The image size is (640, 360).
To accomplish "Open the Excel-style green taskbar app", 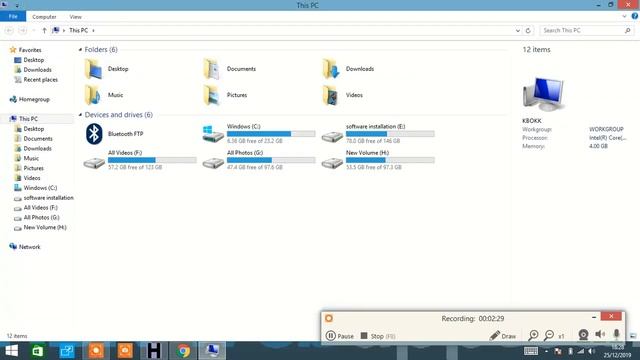I will coord(38,351).
